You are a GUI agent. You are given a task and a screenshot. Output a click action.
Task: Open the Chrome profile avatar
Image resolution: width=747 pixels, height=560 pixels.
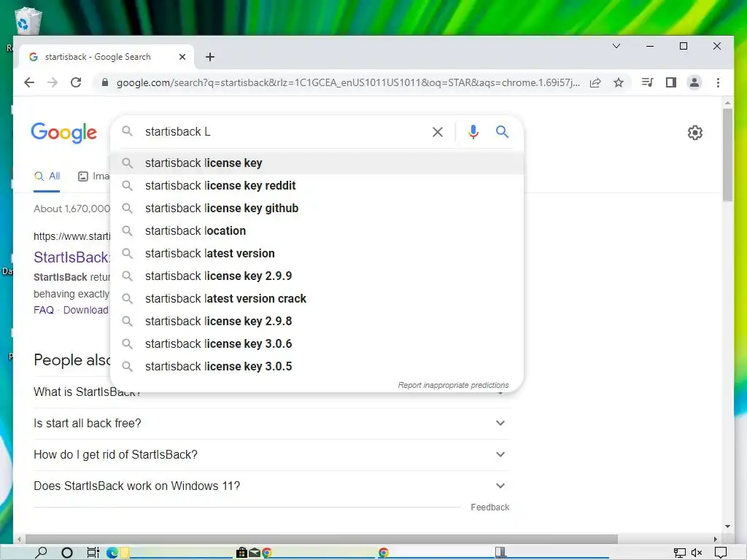click(x=694, y=82)
